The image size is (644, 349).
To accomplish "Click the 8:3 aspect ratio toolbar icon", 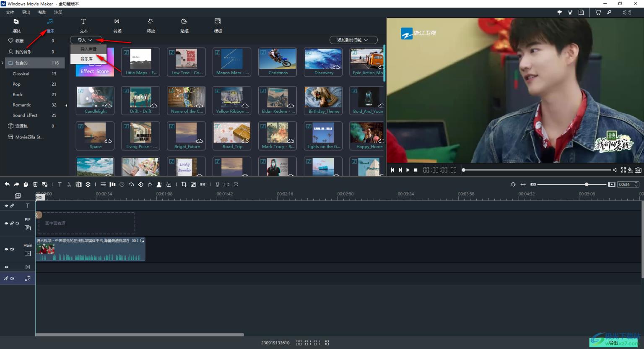I will (x=203, y=185).
